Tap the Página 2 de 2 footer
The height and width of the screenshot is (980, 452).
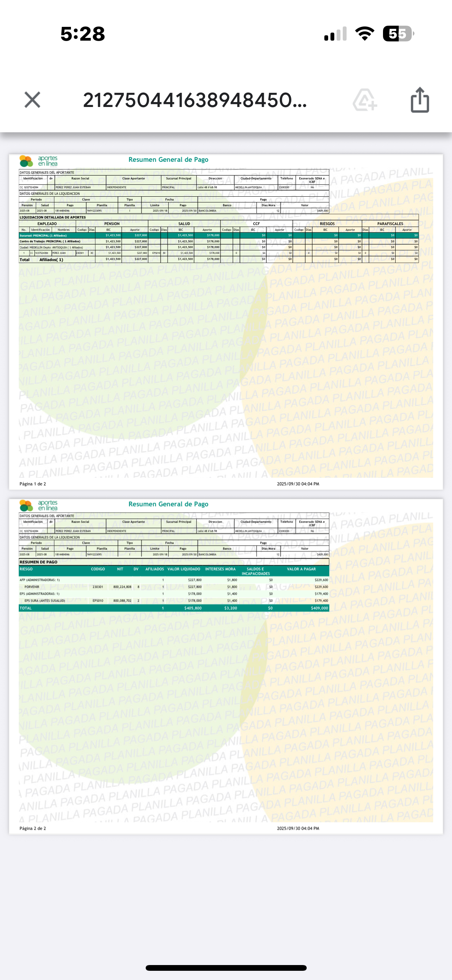pyautogui.click(x=33, y=828)
